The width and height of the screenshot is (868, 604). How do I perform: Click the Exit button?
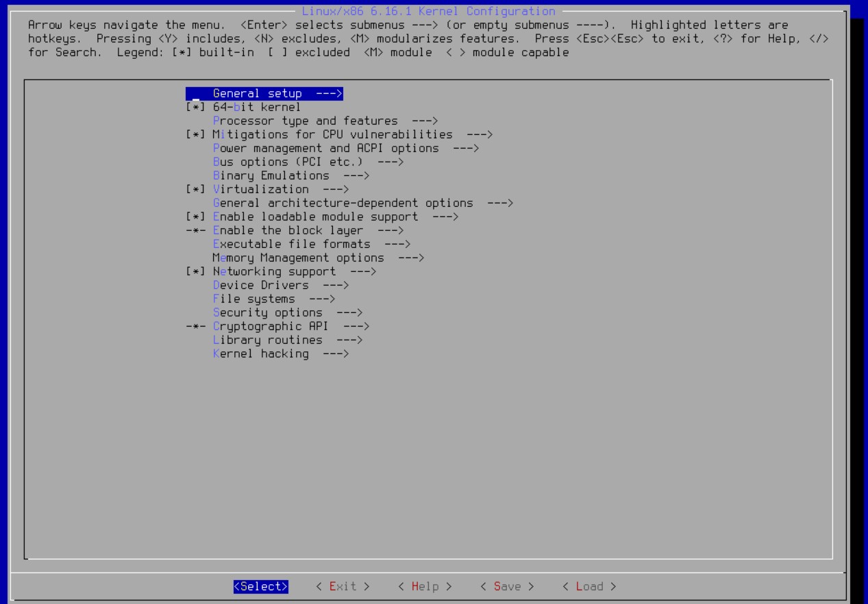[x=343, y=587]
